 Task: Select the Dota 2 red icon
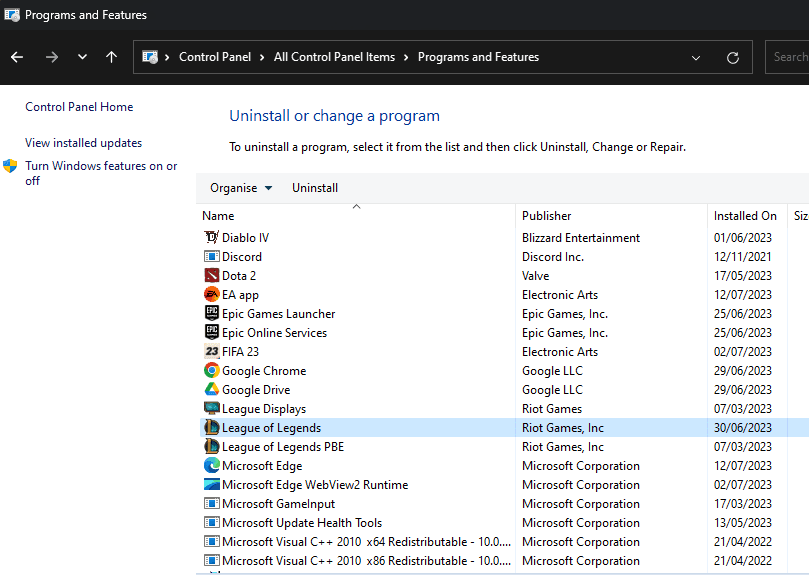click(x=211, y=276)
